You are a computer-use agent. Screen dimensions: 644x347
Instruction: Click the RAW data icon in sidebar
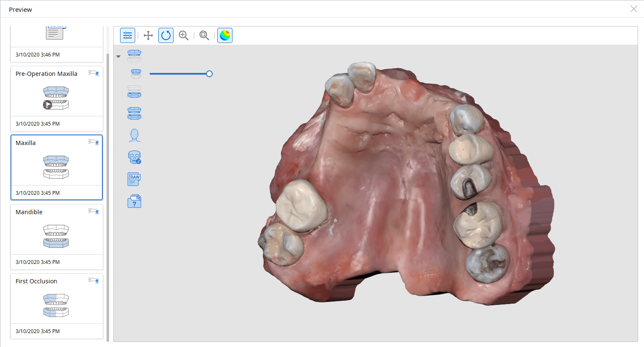tap(134, 179)
